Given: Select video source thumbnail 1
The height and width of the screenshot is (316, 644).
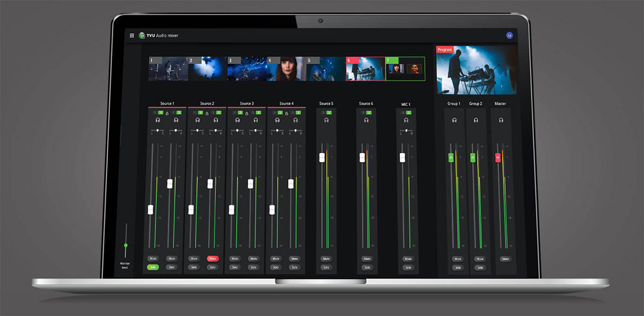Looking at the screenshot, I should click(169, 69).
